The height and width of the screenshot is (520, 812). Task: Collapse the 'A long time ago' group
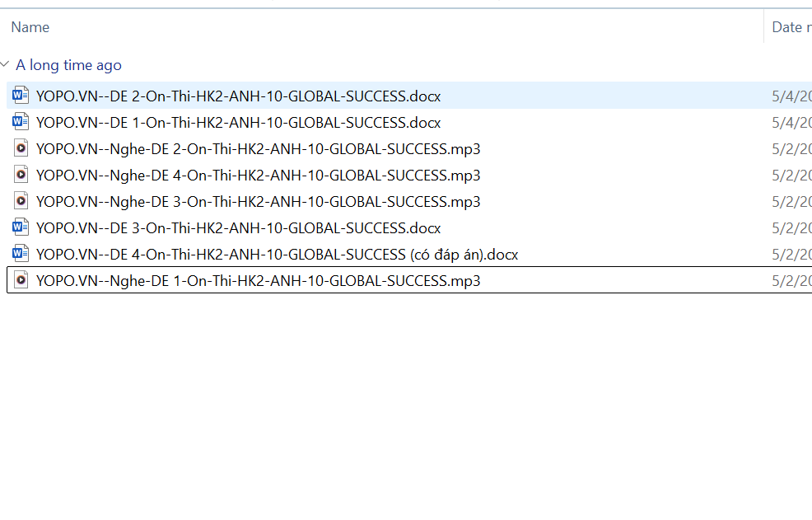[x=6, y=65]
